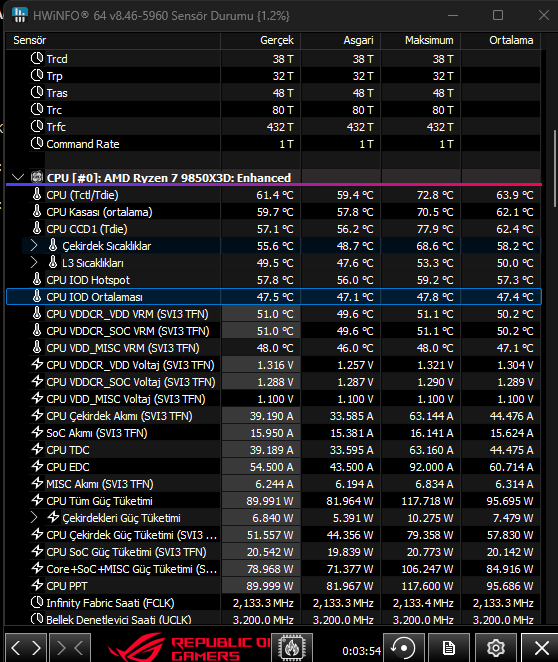558x662 pixels.
Task: Collapse the CPU [#0] AMD Ryzen group
Action: (x=18, y=177)
